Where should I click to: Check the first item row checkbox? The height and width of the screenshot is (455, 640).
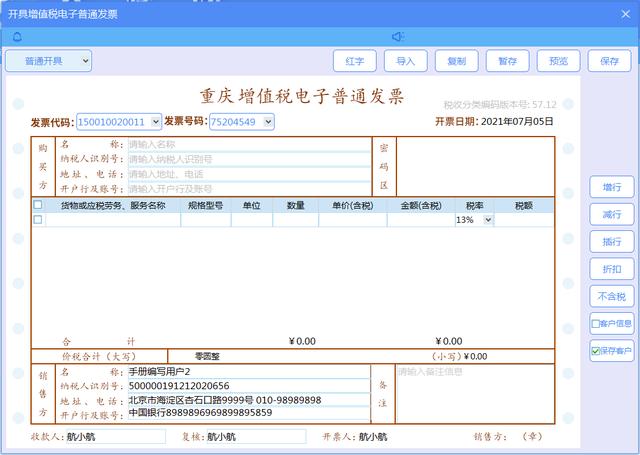(x=38, y=220)
